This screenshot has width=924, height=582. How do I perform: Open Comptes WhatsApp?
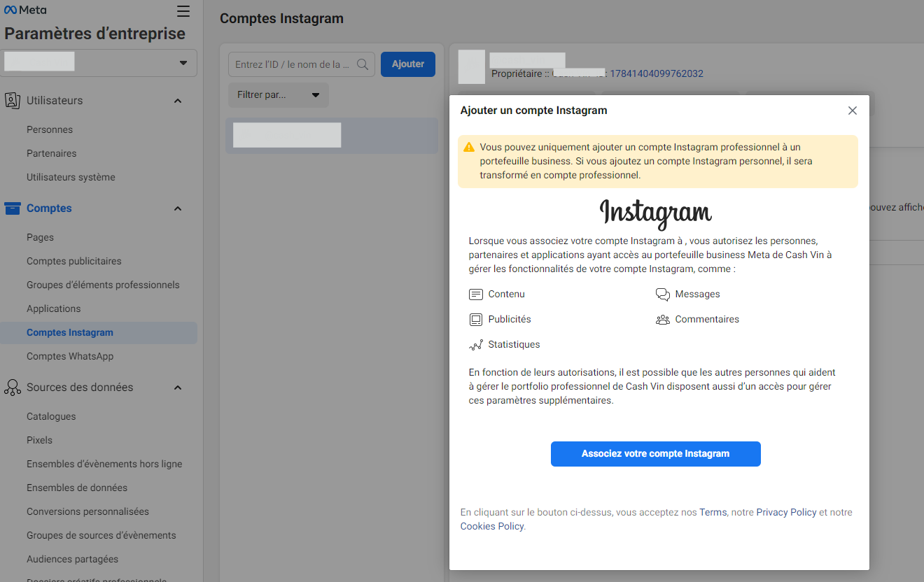(70, 356)
